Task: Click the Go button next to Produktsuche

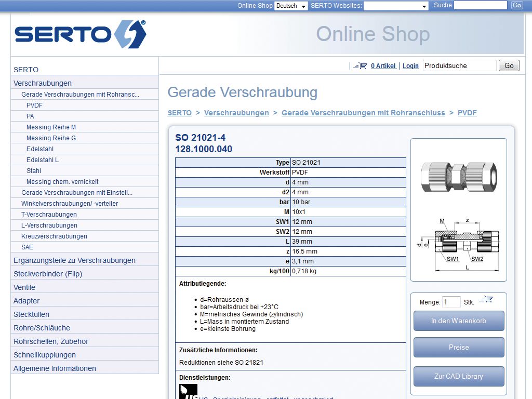Action: [x=509, y=65]
